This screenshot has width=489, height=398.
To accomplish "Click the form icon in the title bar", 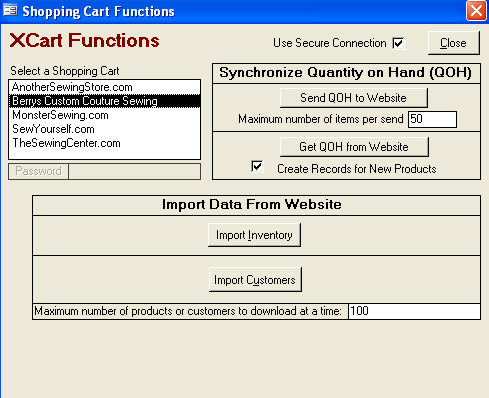I will pos(10,10).
